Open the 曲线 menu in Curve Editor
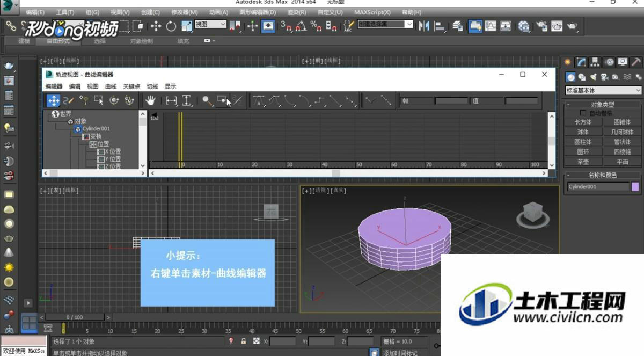The height and width of the screenshot is (356, 644). point(111,86)
